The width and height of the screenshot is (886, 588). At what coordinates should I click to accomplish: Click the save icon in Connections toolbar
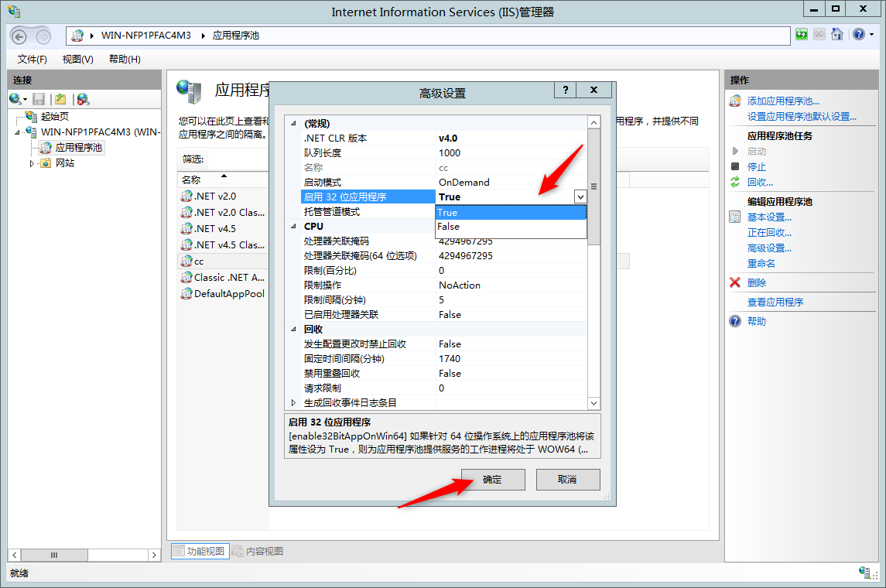coord(39,99)
